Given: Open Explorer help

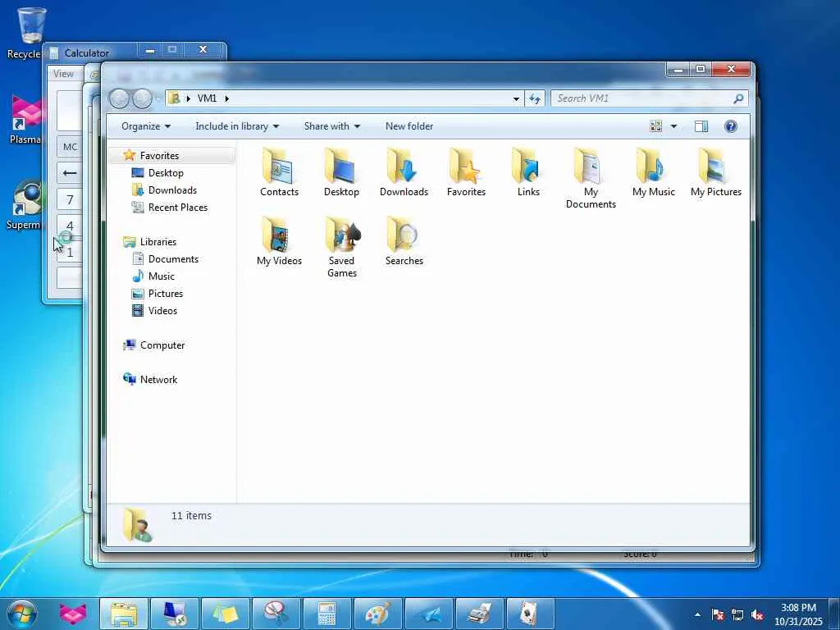Looking at the screenshot, I should click(x=731, y=126).
